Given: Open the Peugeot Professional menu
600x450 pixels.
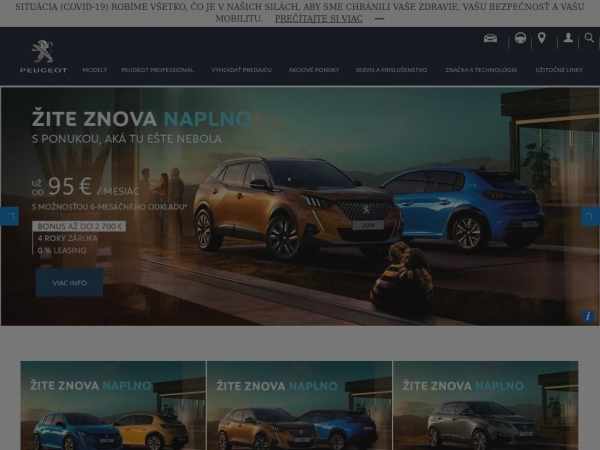Looking at the screenshot, I should (157, 70).
